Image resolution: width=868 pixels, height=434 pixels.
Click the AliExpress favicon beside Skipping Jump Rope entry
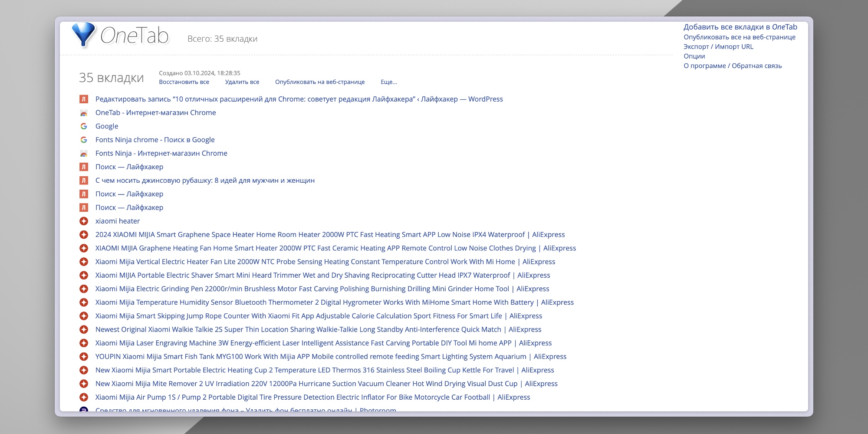pos(84,316)
